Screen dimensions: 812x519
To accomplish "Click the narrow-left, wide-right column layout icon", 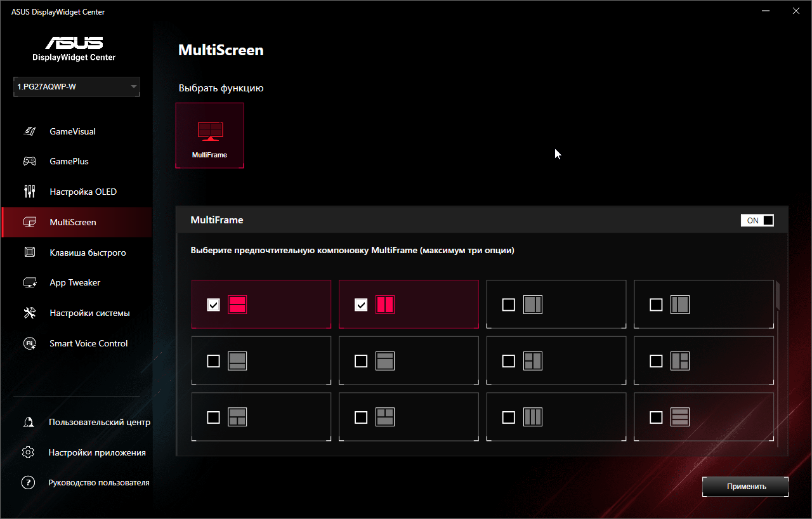I will (x=680, y=305).
